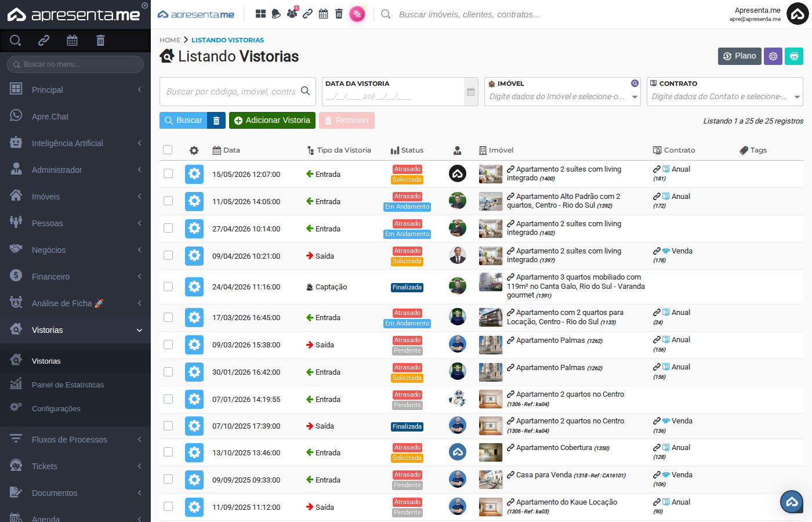Open Apre.Chat from the sidebar

[75, 117]
